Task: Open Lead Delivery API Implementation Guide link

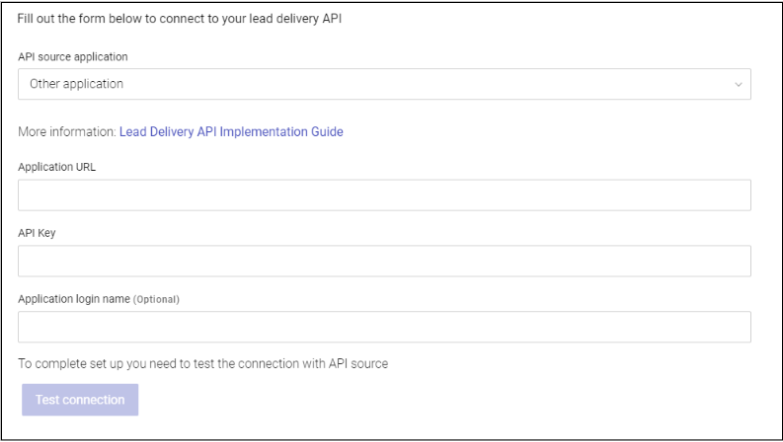Action: point(231,131)
